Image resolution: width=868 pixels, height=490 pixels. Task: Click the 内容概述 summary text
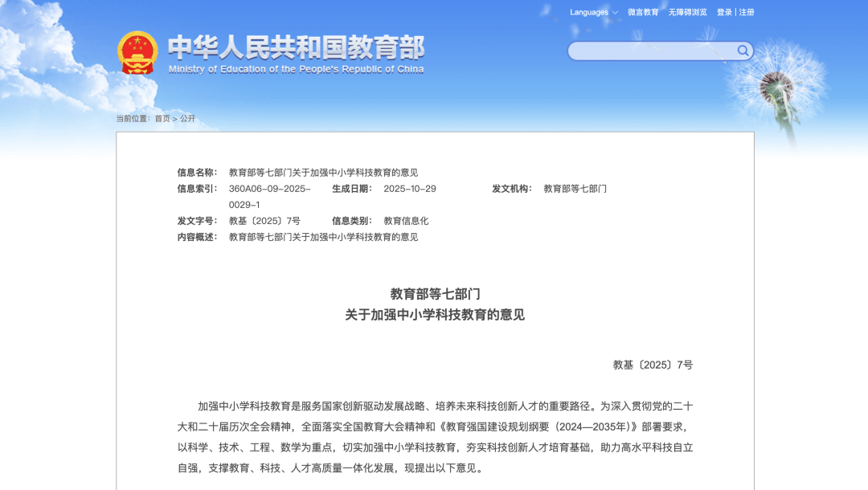click(x=323, y=237)
